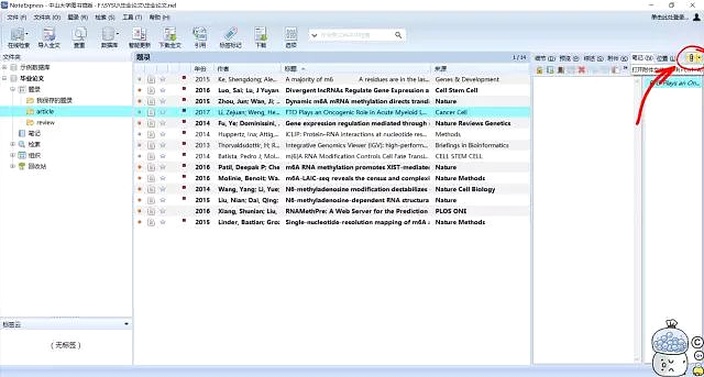
Task: Toggle the star on the Wang, Yang row
Action: (x=163, y=189)
